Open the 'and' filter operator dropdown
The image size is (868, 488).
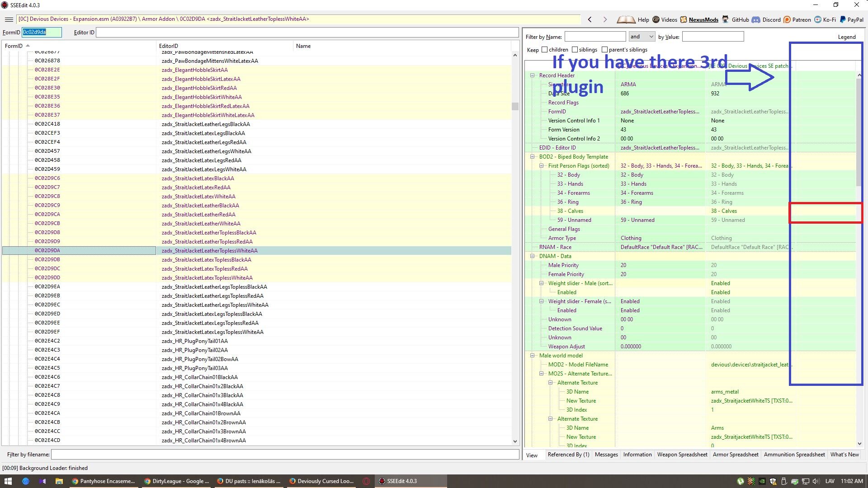642,37
